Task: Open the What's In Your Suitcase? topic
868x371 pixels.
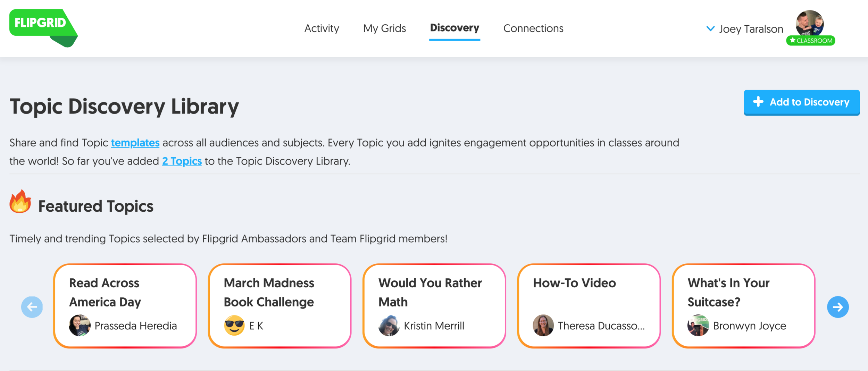Action: click(x=743, y=306)
